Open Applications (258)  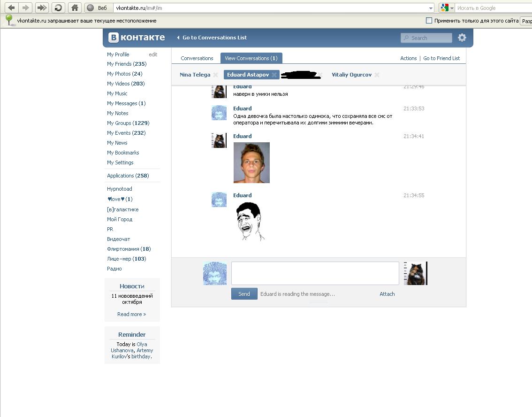128,176
